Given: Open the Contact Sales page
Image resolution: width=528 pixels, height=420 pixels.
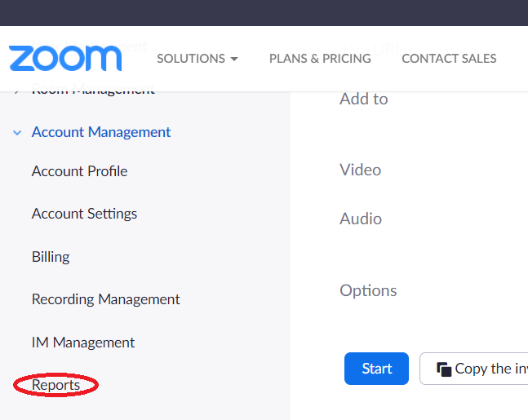Looking at the screenshot, I should click(x=449, y=59).
